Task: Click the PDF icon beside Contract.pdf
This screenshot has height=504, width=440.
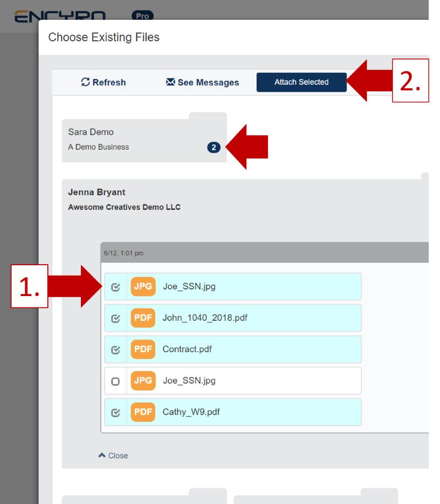Action: (x=143, y=349)
